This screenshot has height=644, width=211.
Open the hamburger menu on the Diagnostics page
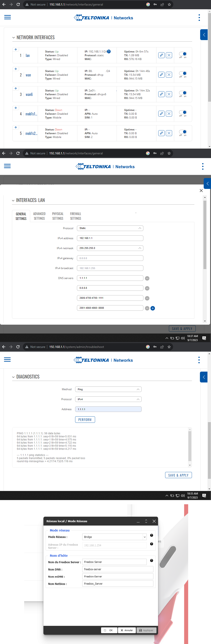8,359
